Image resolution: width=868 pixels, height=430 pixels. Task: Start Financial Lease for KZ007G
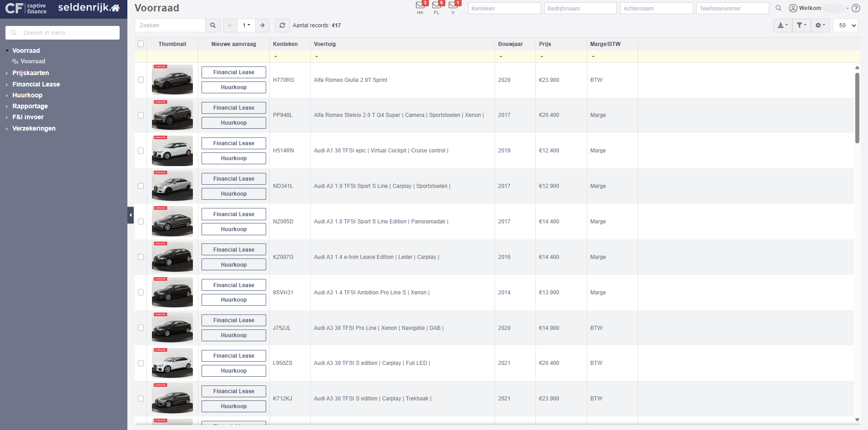pyautogui.click(x=234, y=250)
